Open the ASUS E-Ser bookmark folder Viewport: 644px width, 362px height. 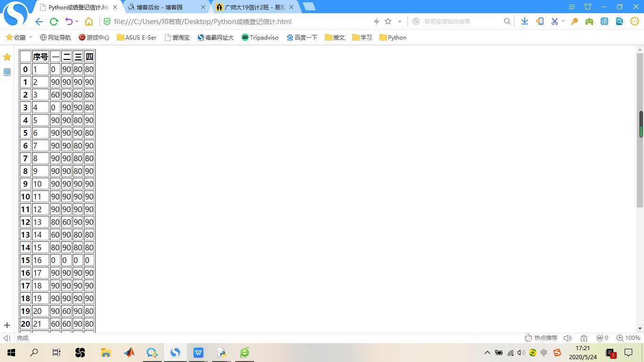(x=137, y=37)
